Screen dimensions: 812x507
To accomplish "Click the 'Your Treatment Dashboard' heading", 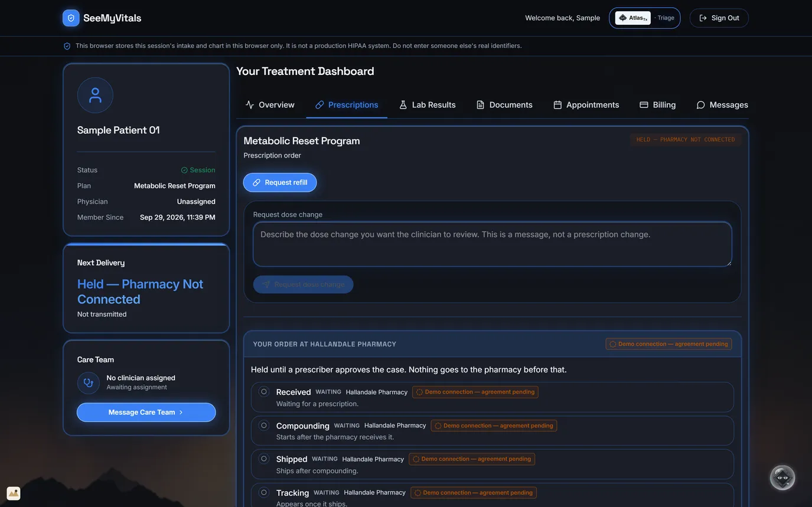I will click(x=305, y=71).
